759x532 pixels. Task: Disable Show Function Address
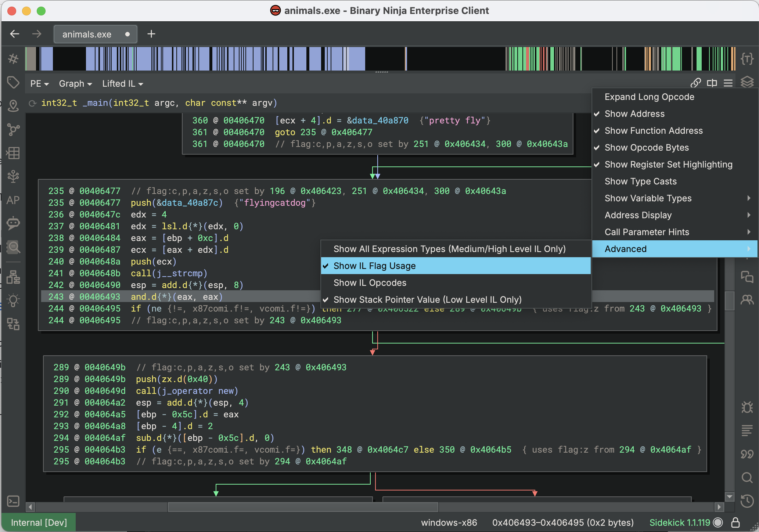click(x=654, y=130)
